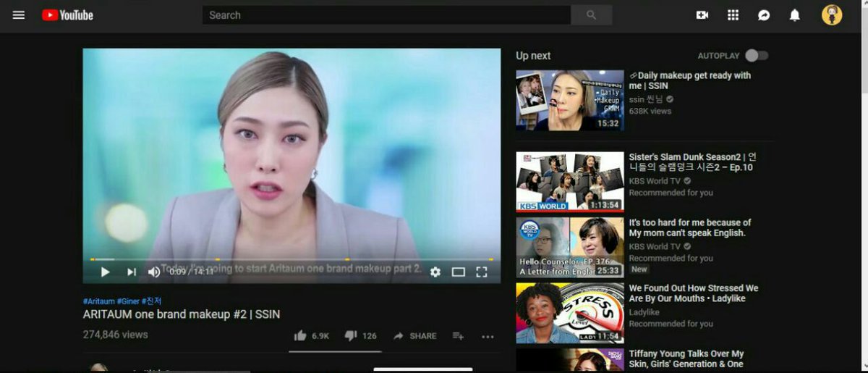Open the hamburger guide menu
The image size is (868, 373).
pos(19,14)
